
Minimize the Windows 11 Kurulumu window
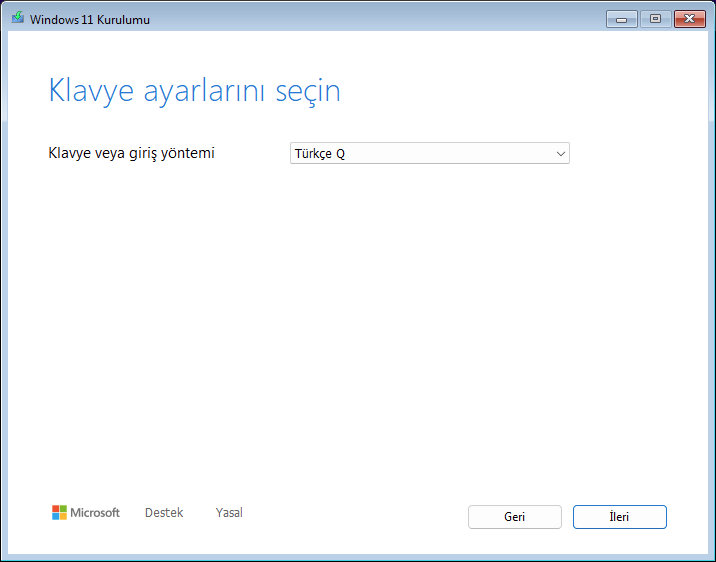pos(621,19)
